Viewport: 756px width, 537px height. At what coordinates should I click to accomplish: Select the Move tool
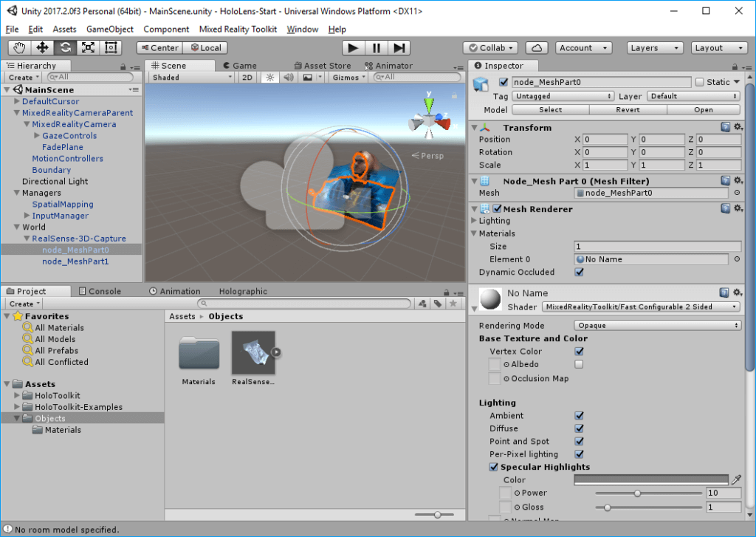(42, 47)
